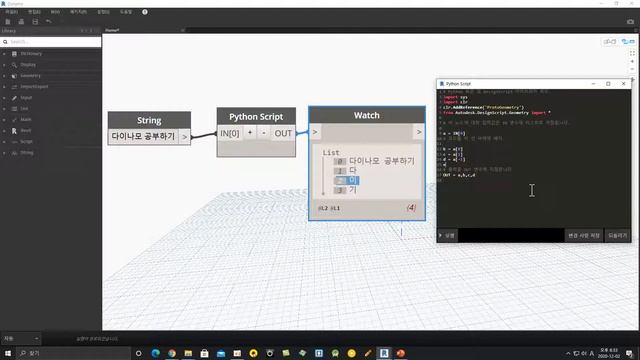Click the OUT port on Python Script node
640x360 pixels.
[283, 133]
